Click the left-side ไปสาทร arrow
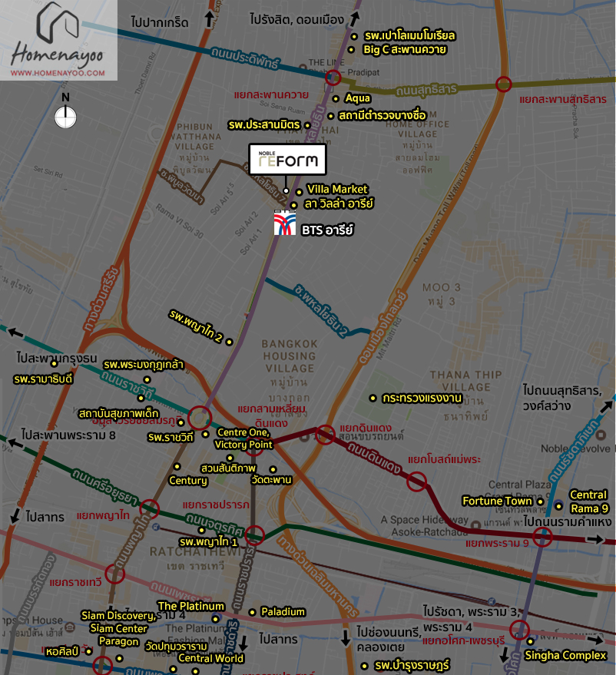616x675 pixels. point(15,515)
